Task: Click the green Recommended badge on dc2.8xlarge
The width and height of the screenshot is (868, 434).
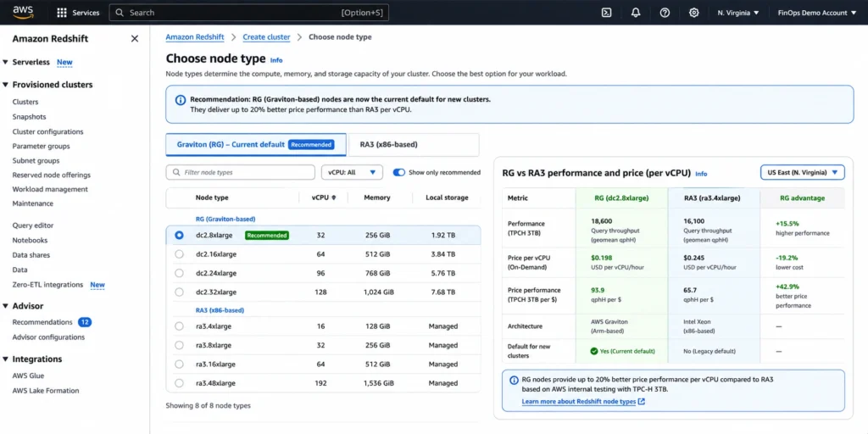Action: click(x=267, y=236)
